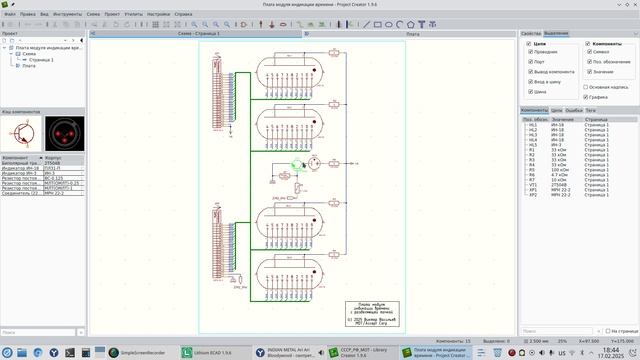Collapse the Схема tree node
The width and height of the screenshot is (640, 360).
click(x=11, y=54)
